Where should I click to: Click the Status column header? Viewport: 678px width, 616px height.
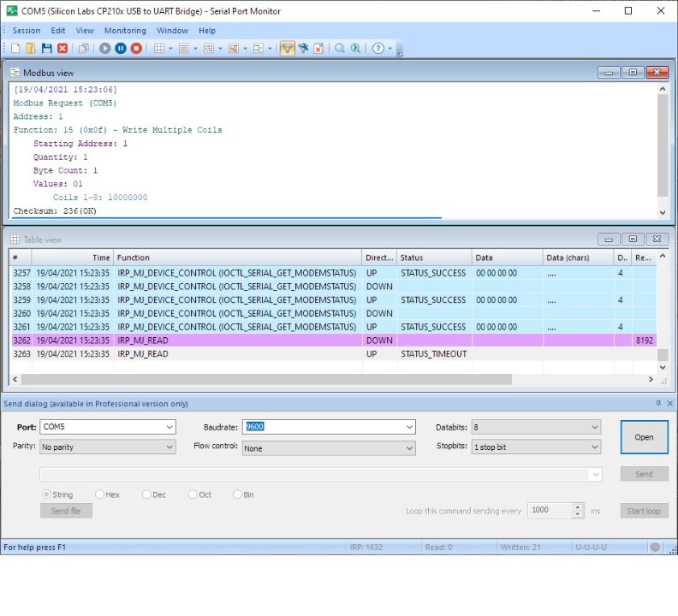tap(434, 258)
